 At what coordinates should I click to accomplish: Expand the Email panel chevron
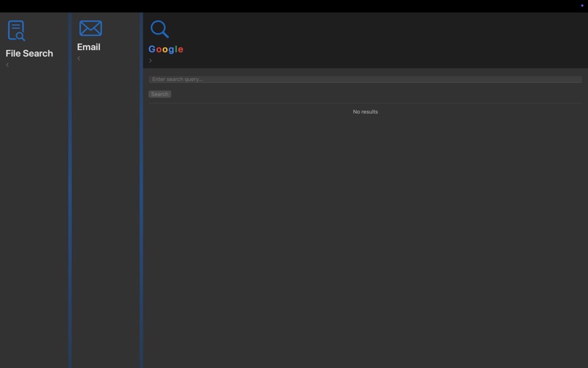pyautogui.click(x=79, y=58)
